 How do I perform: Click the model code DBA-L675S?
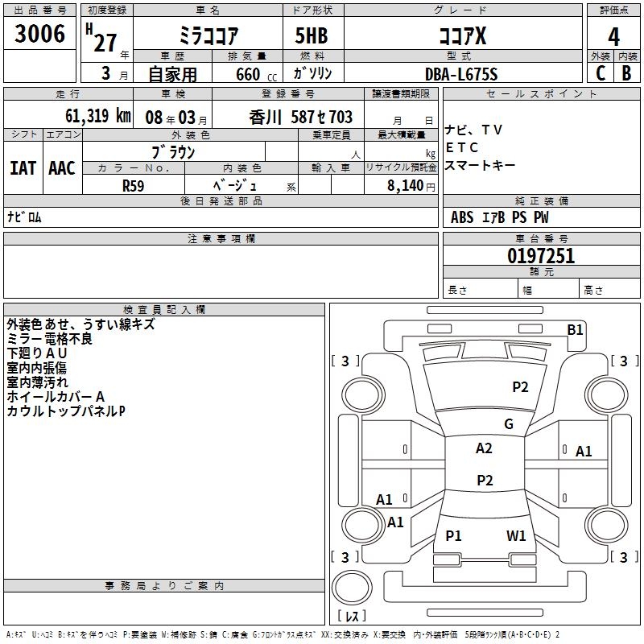pos(461,74)
